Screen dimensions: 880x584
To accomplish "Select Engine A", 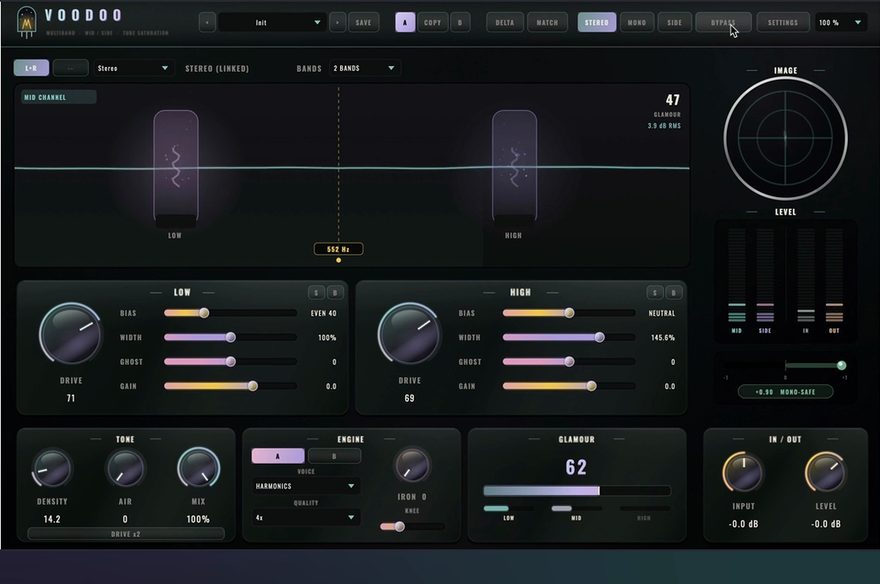I will click(x=278, y=456).
